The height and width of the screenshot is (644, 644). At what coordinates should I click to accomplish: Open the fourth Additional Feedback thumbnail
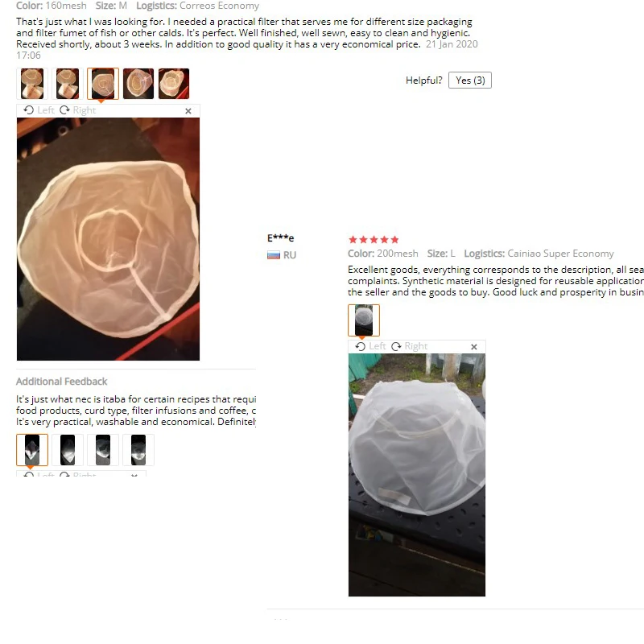pyautogui.click(x=138, y=450)
